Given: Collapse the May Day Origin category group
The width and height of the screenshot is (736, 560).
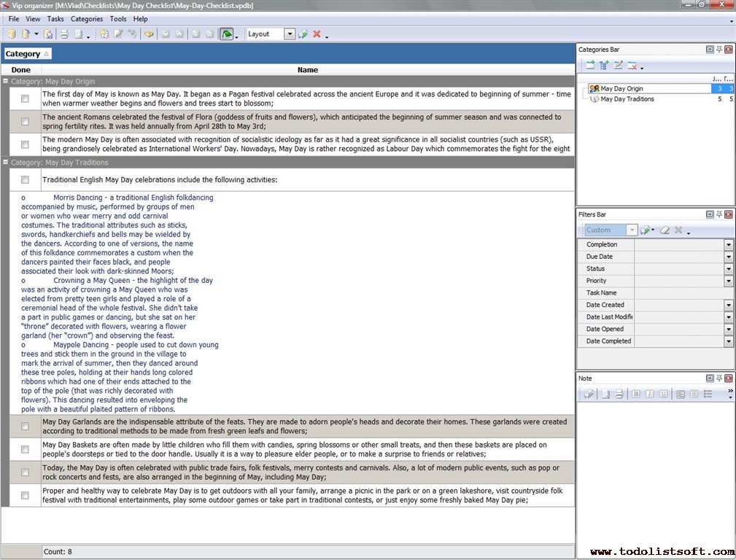Looking at the screenshot, I should [6, 82].
